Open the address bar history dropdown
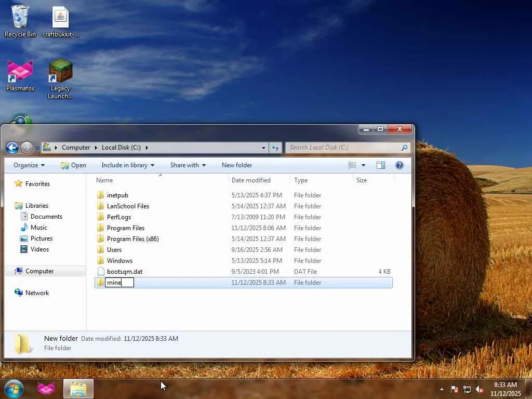Viewport: 532px width, 399px height. tap(263, 148)
